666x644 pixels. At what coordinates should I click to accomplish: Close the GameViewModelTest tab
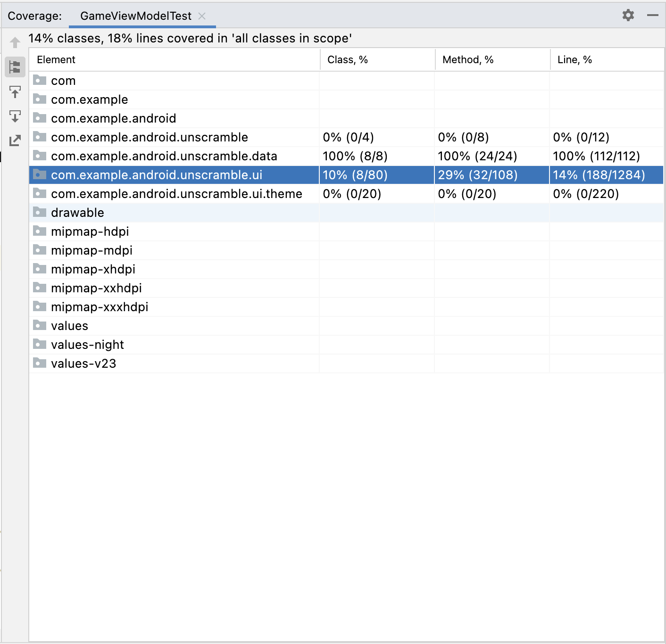pos(202,16)
